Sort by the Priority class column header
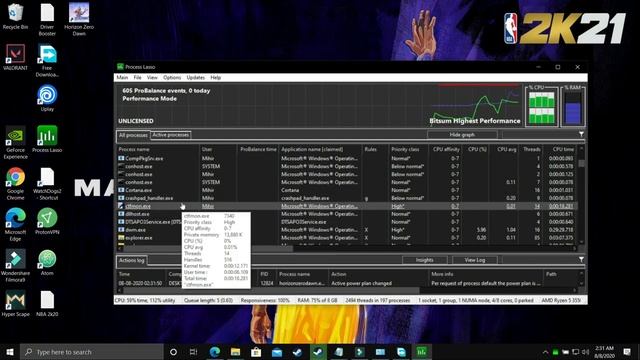The image size is (640, 360). (407, 149)
